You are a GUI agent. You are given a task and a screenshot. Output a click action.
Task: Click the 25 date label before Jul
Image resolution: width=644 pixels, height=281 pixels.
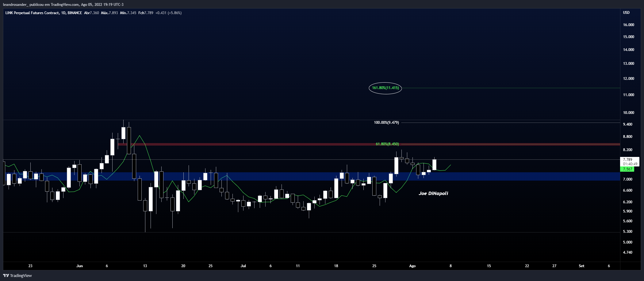tap(210, 266)
